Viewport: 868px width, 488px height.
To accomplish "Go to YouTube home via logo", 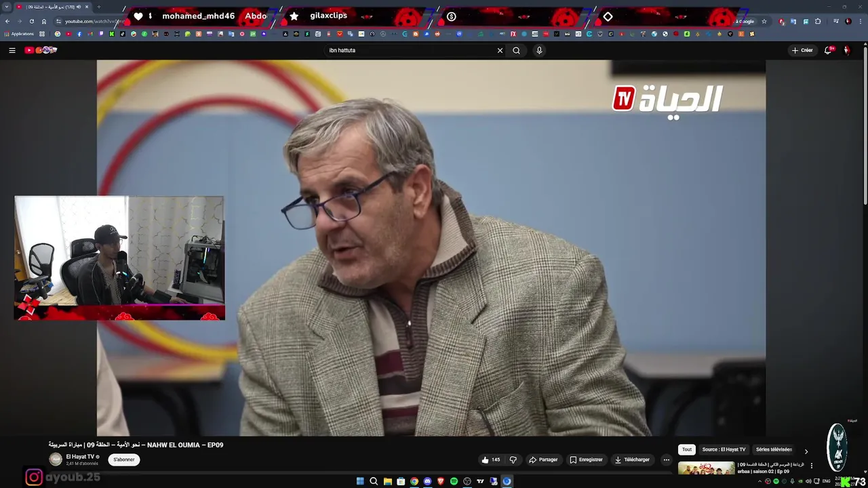I will 41,50.
